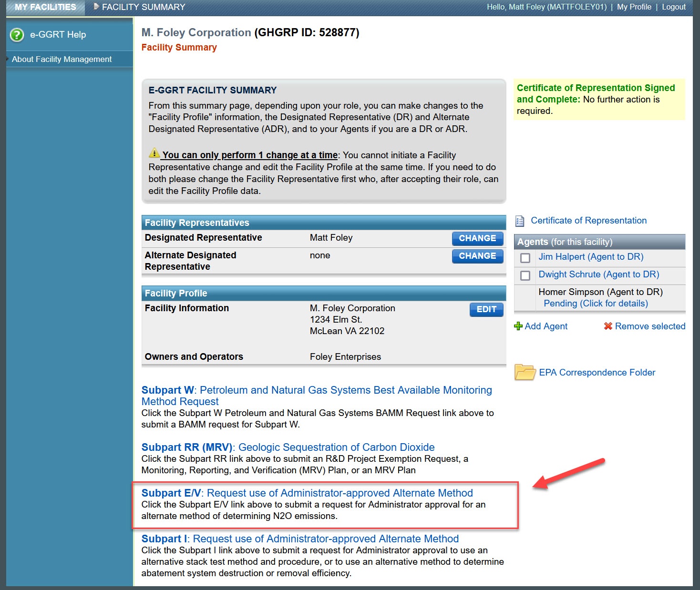Open the EPA Correspondence Folder link
This screenshot has height=590, width=700.
click(597, 372)
